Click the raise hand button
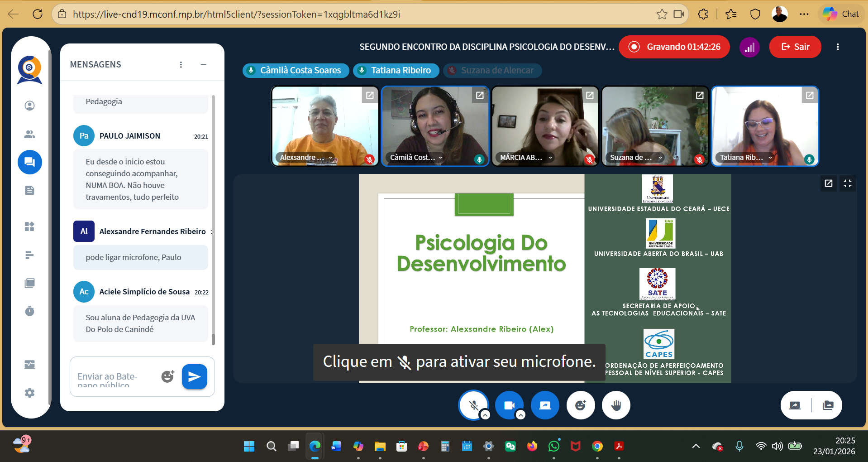This screenshot has width=868, height=462. [616, 405]
